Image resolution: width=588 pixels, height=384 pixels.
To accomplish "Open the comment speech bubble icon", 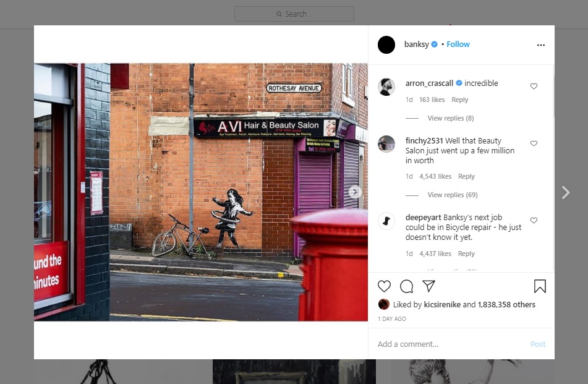I will pyautogui.click(x=406, y=286).
